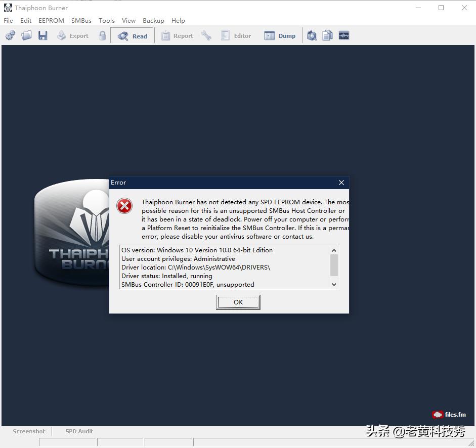Open the Edit menu

click(x=26, y=20)
